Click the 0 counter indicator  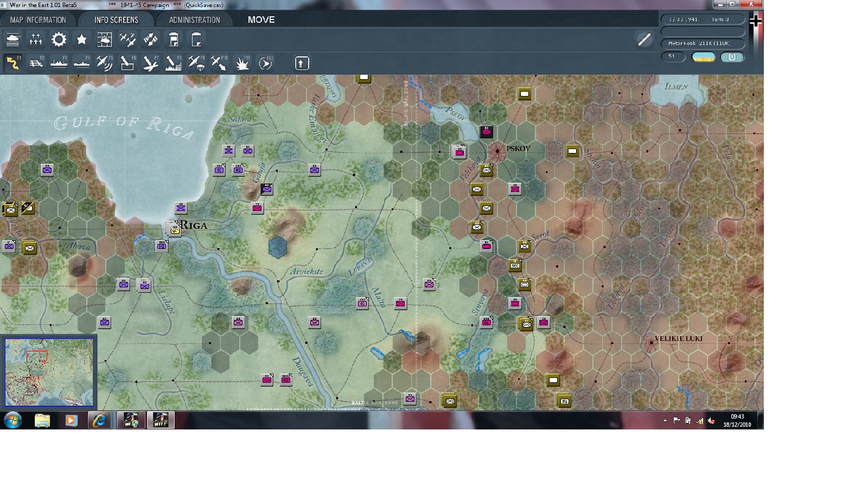point(732,57)
